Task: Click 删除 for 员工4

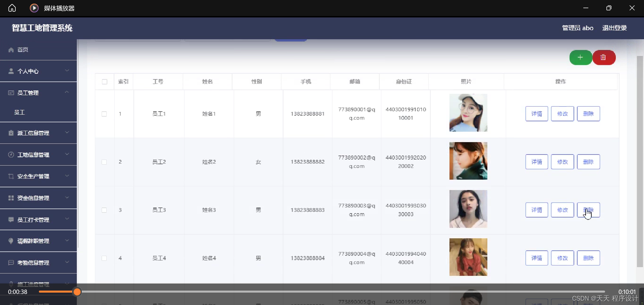Action: [x=588, y=258]
